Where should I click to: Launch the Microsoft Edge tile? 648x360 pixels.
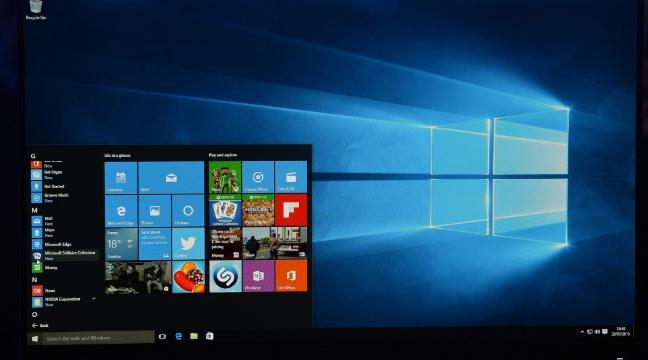[x=121, y=211]
